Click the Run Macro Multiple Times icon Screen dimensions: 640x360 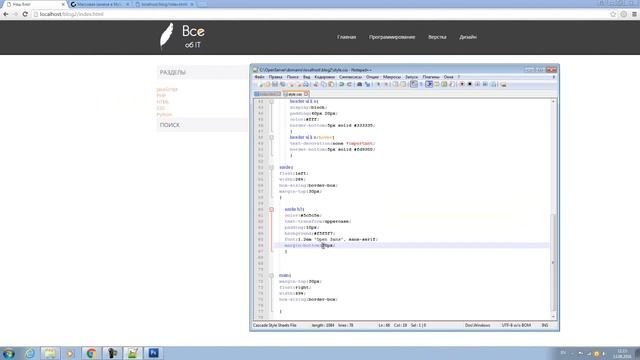485,84
